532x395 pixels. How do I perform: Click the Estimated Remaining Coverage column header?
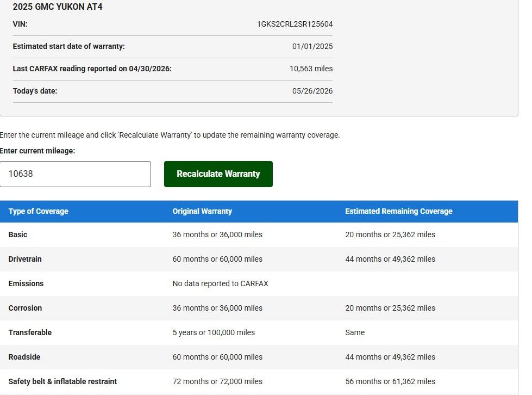click(399, 211)
